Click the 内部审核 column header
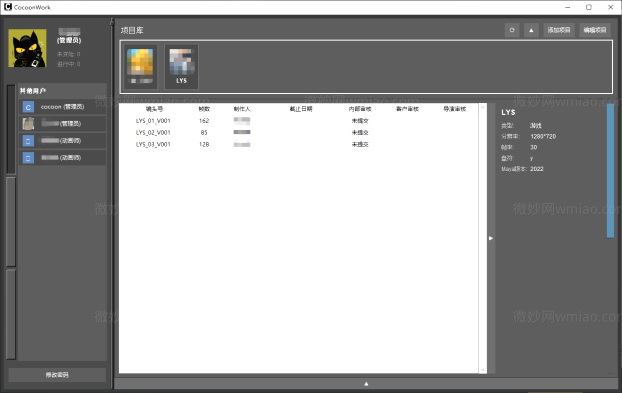622x393 pixels. (360, 109)
